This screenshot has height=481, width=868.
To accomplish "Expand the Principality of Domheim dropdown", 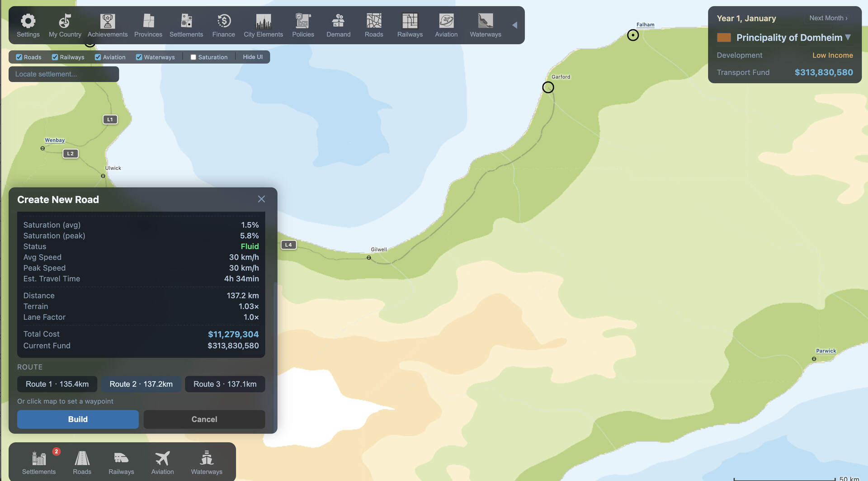I will (848, 38).
